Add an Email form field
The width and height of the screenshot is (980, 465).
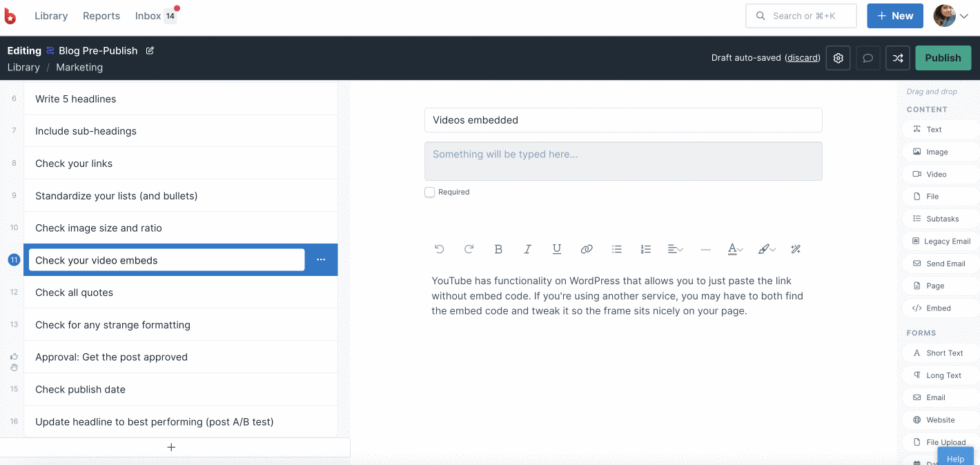tap(941, 397)
